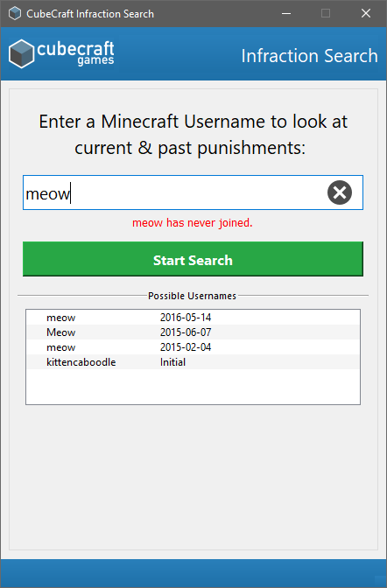Screen dimensions: 387x588
Task: Close the CubeCraft Infraction Search window
Action: (x=366, y=13)
